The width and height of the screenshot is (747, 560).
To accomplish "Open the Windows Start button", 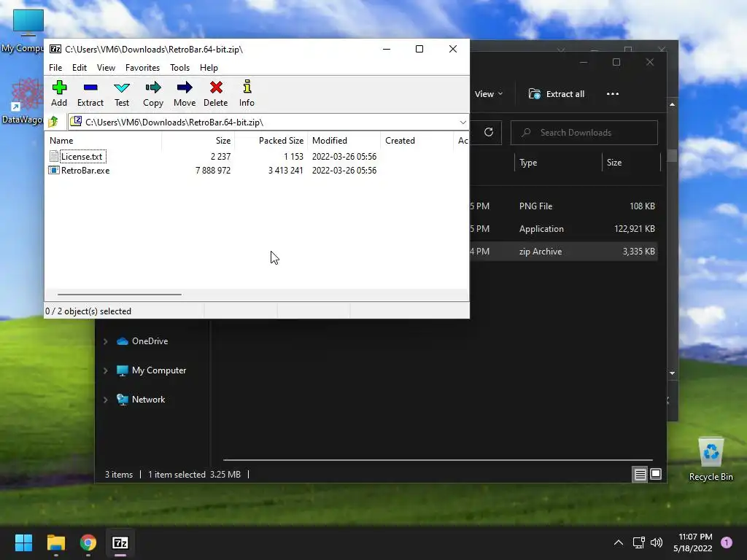I will 23,542.
